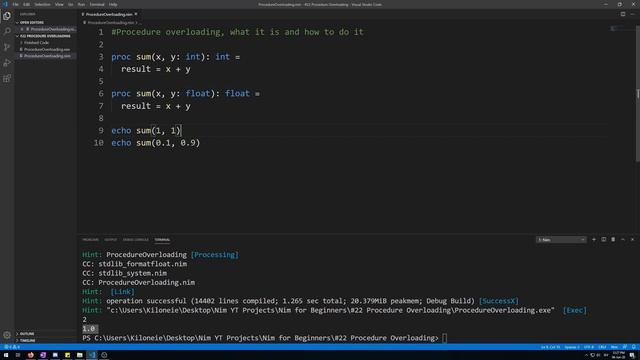
Task: Switch to the Output panel tab
Action: point(110,240)
